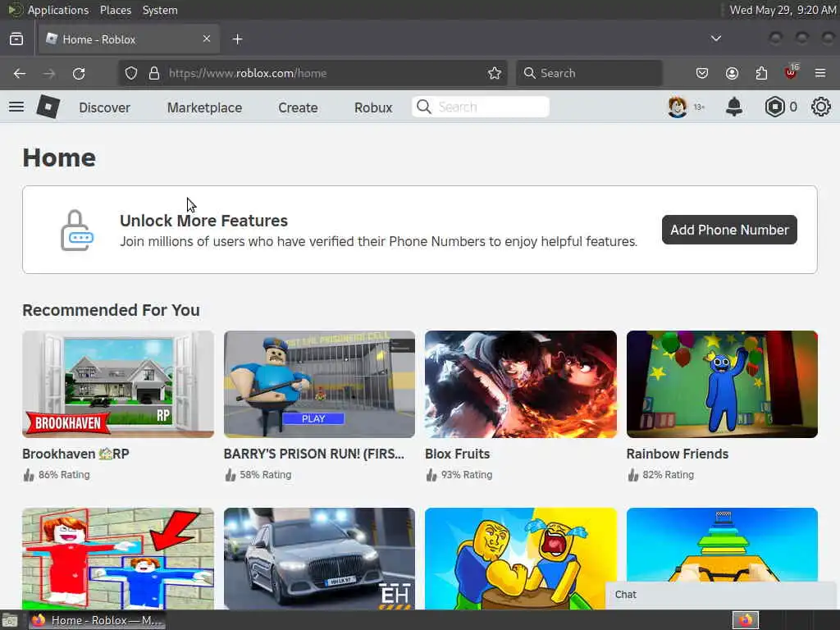The height and width of the screenshot is (630, 840).
Task: Open the Firefox extensions puzzle icon
Action: [x=761, y=73]
